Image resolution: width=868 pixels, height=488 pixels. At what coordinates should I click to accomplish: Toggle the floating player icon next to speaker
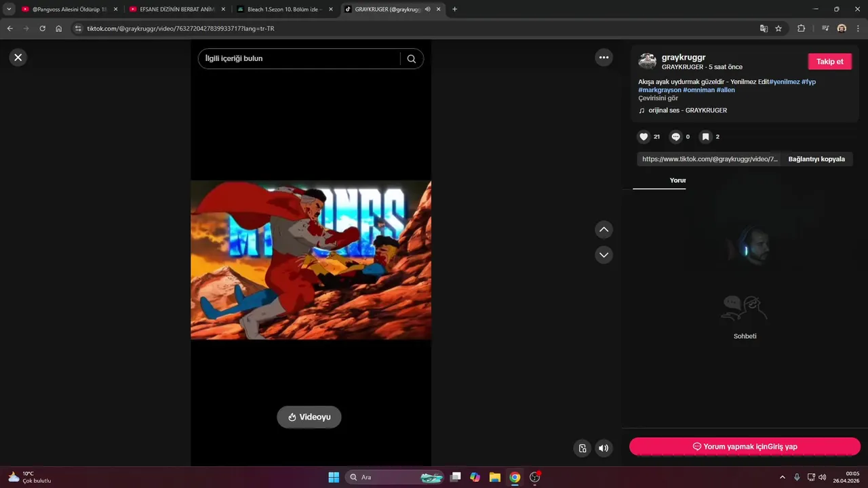582,448
